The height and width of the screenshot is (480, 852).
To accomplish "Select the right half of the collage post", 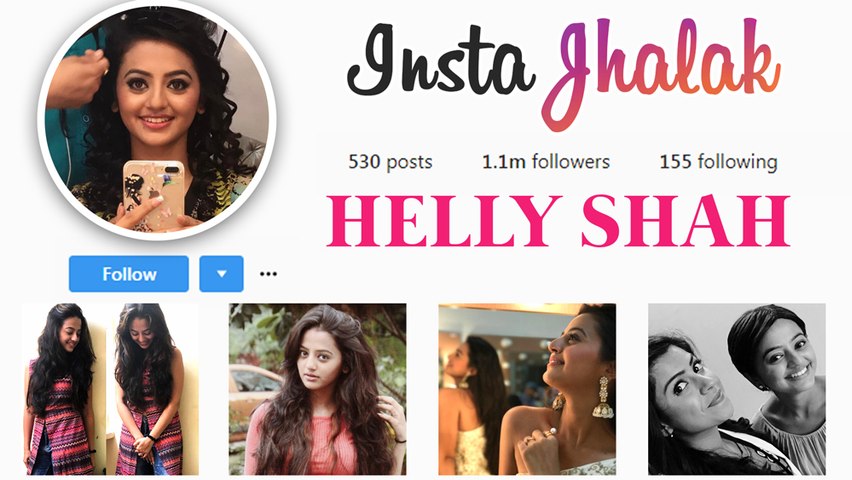I will (156, 389).
